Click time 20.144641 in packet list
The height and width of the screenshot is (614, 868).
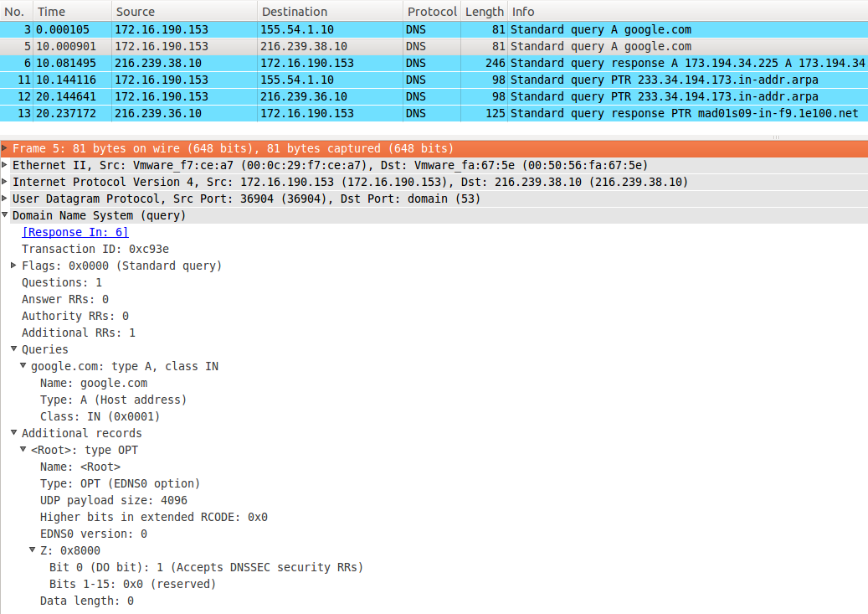click(66, 96)
